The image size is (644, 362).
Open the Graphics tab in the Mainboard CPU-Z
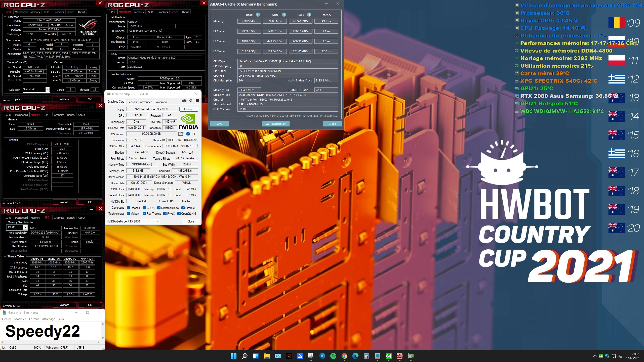click(163, 12)
